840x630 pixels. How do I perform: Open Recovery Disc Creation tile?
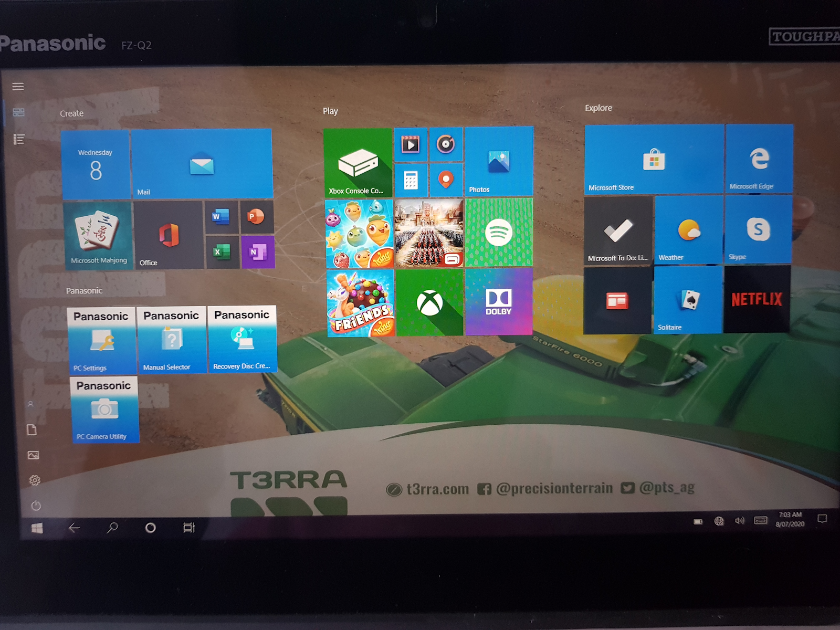coord(242,339)
